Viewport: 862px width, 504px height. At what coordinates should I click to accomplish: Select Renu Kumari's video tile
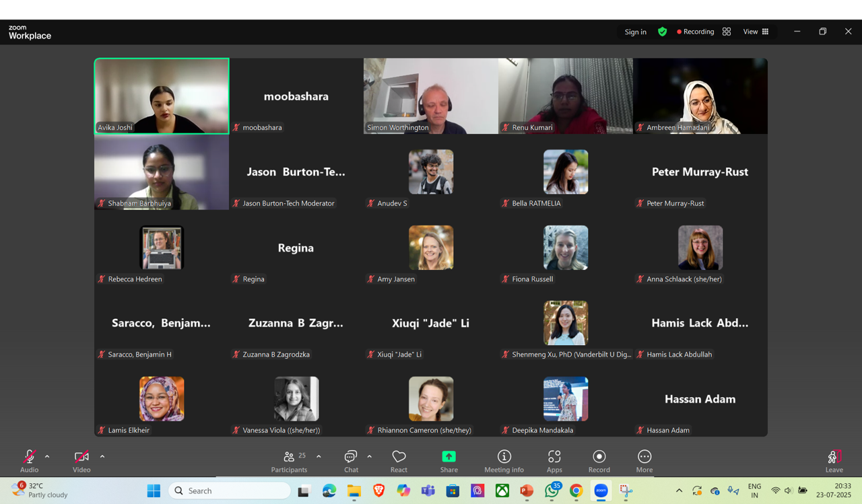coord(566,96)
